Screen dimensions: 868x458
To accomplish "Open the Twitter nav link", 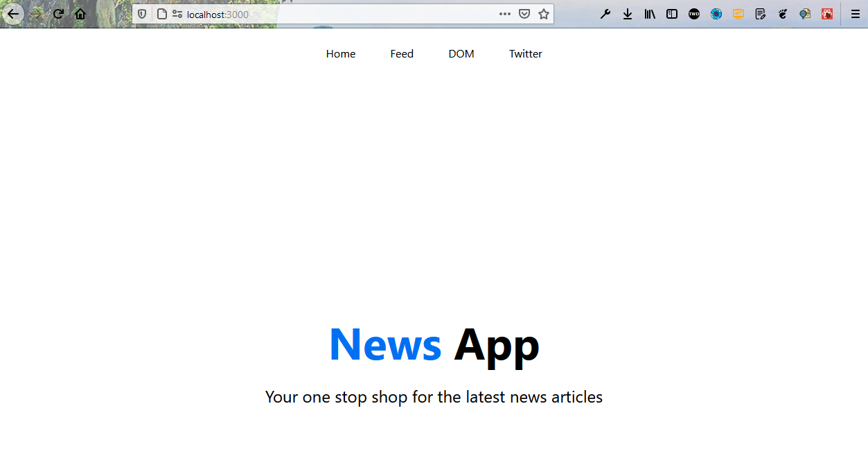I will coord(526,54).
